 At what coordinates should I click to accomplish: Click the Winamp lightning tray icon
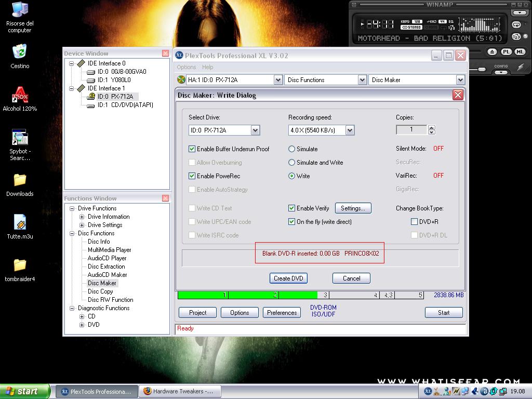[x=456, y=391]
